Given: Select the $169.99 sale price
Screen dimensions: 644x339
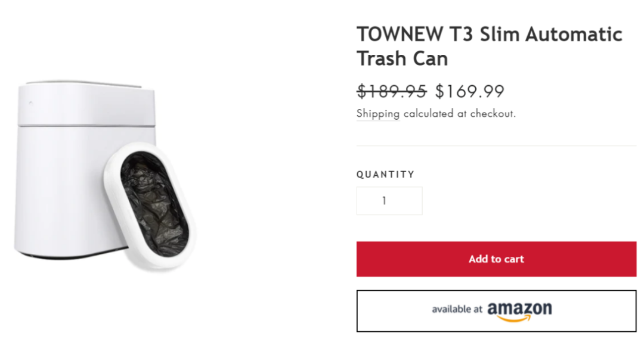Looking at the screenshot, I should (x=470, y=91).
